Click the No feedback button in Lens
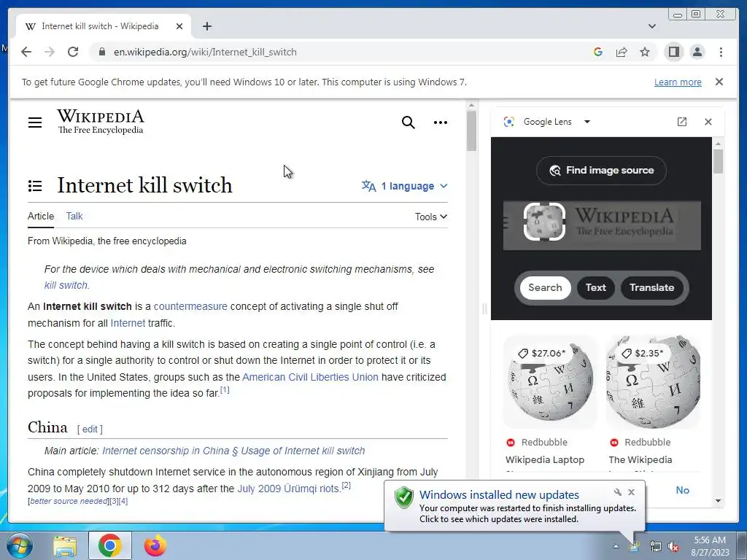 tap(682, 490)
